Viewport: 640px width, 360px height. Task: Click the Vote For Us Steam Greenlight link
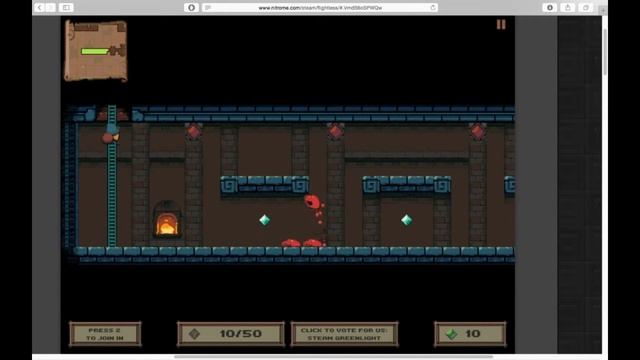(x=344, y=334)
